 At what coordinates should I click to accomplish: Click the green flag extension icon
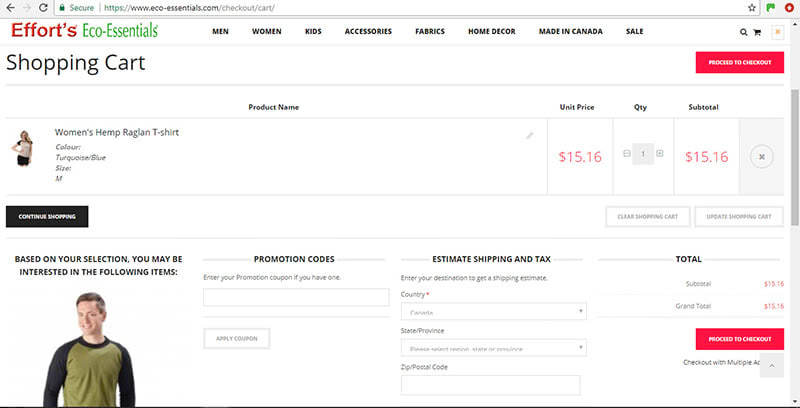click(x=770, y=7)
